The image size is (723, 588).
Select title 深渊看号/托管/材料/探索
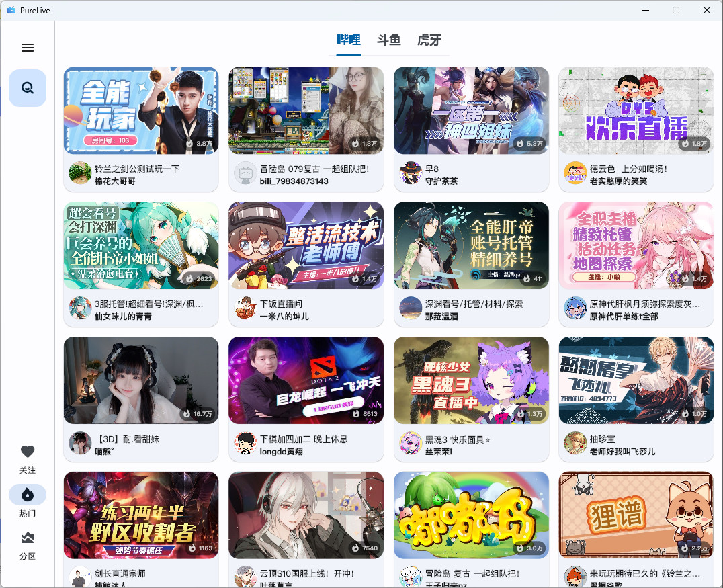click(474, 304)
